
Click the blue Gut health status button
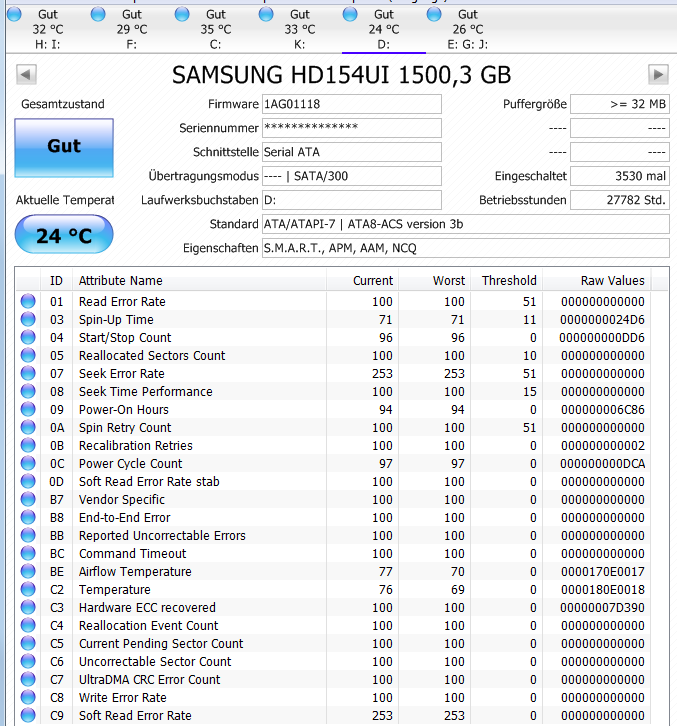(x=64, y=148)
